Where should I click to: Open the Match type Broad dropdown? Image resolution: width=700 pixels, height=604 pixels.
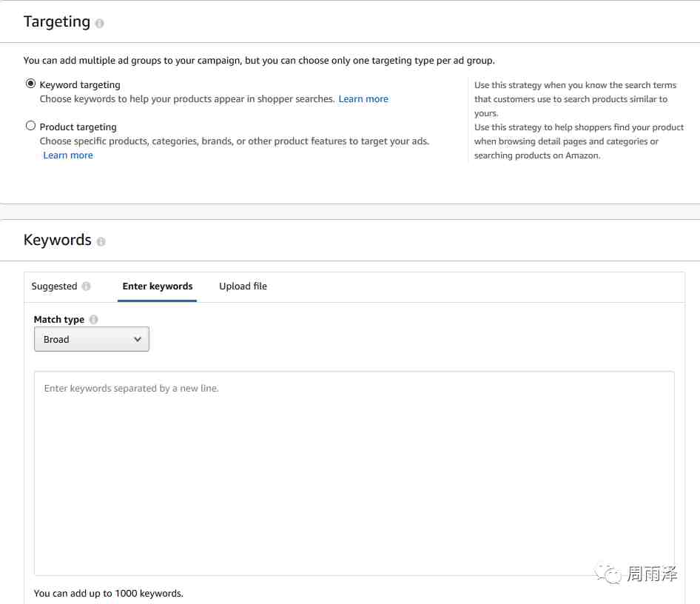click(92, 339)
